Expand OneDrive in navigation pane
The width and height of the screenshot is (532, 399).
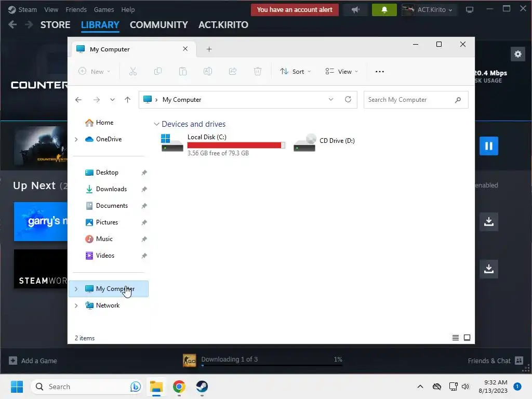pos(76,139)
